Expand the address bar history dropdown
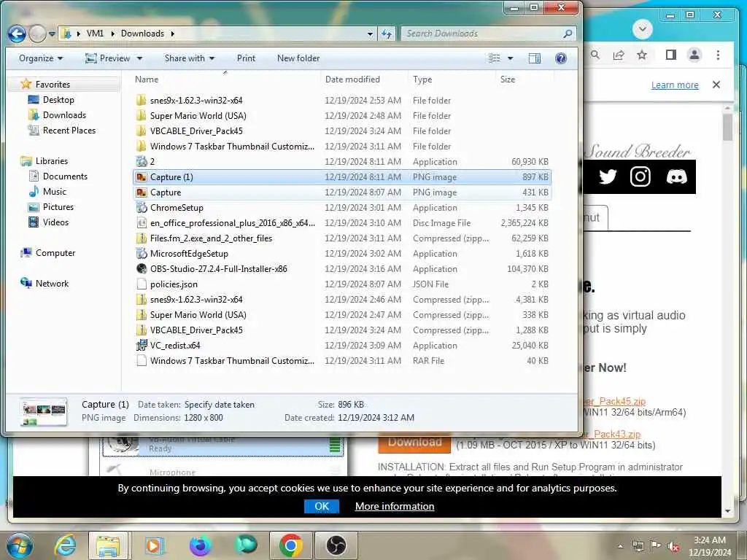Image resolution: width=747 pixels, height=560 pixels. coord(370,34)
